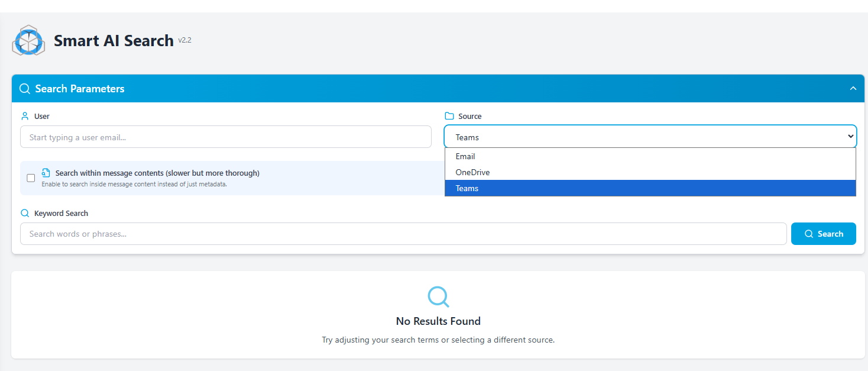Open the Source dropdown showing Teams
868x371 pixels.
[x=650, y=137]
